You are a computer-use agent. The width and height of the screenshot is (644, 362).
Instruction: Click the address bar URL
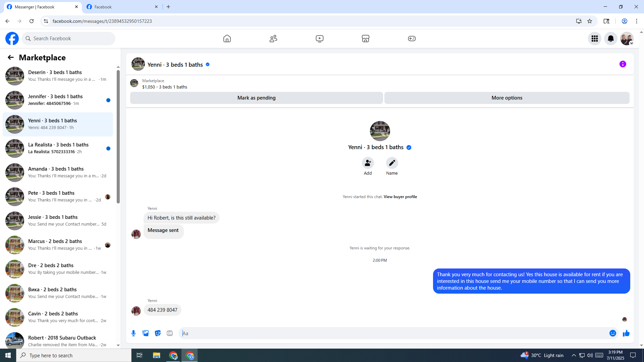(102, 21)
